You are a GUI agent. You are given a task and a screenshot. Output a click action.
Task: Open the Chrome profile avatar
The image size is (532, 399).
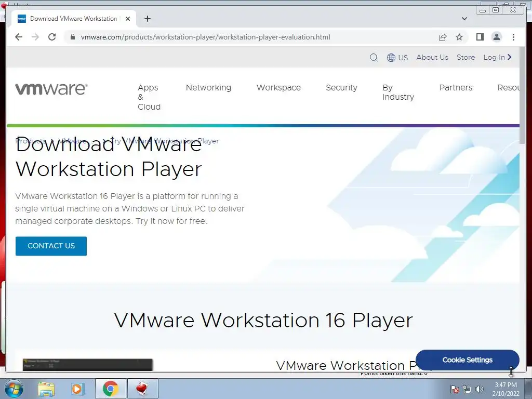pos(496,37)
